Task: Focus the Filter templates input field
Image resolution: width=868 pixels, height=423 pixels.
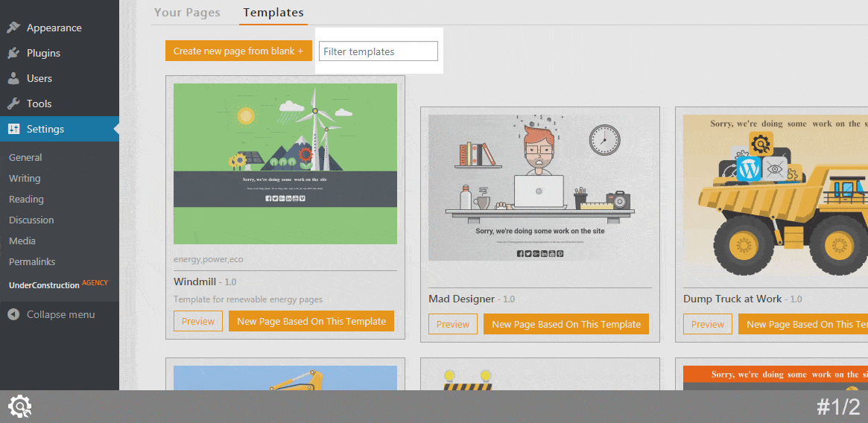Action: 378,51
